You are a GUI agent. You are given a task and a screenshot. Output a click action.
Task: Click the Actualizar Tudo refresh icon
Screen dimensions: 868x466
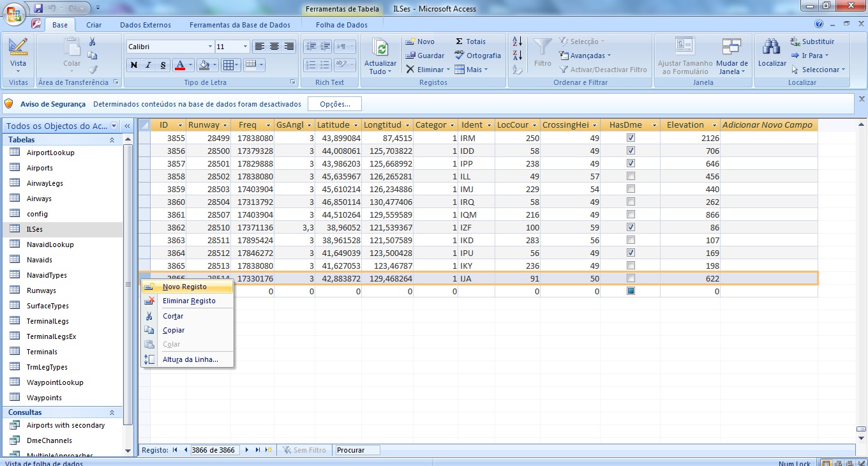[380, 49]
